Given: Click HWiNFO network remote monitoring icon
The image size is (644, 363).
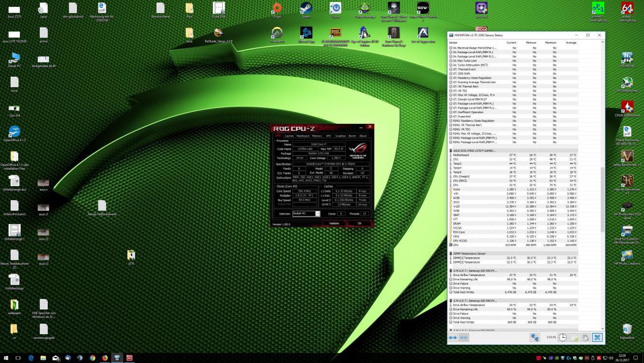Looking at the screenshot, I should (x=534, y=337).
